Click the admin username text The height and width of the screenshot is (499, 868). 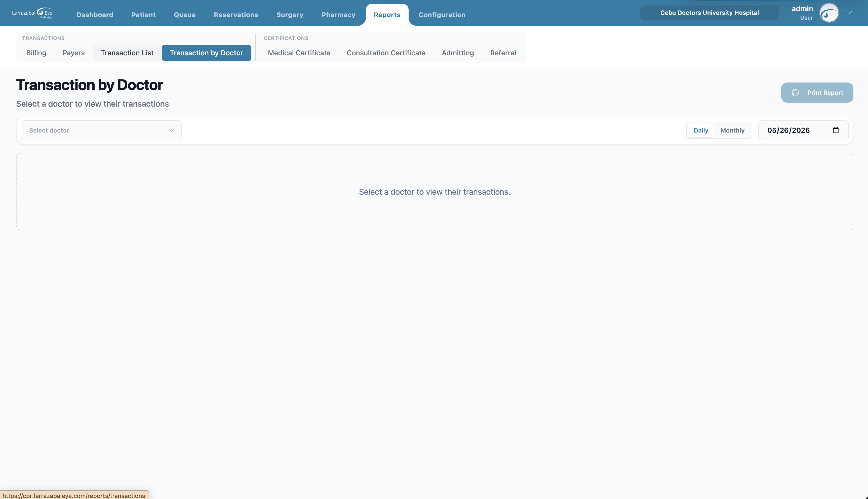(x=802, y=9)
